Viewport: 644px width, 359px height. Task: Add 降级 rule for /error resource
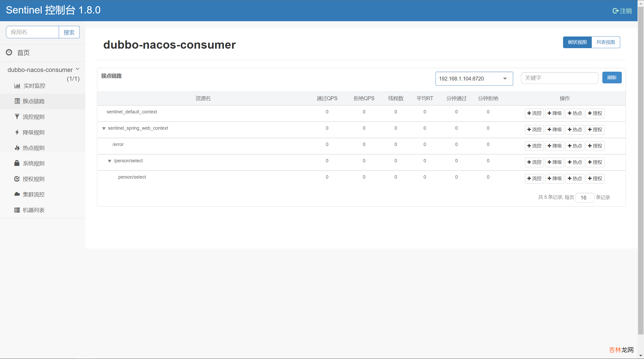point(555,146)
